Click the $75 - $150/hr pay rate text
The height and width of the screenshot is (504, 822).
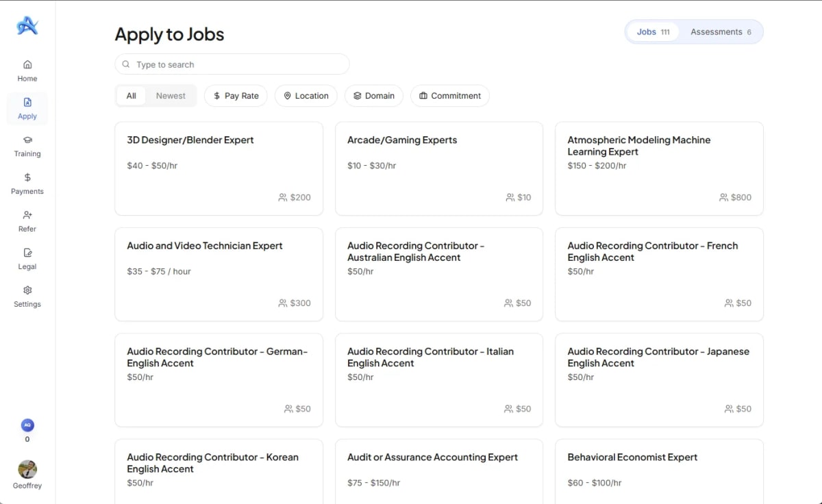tap(373, 483)
